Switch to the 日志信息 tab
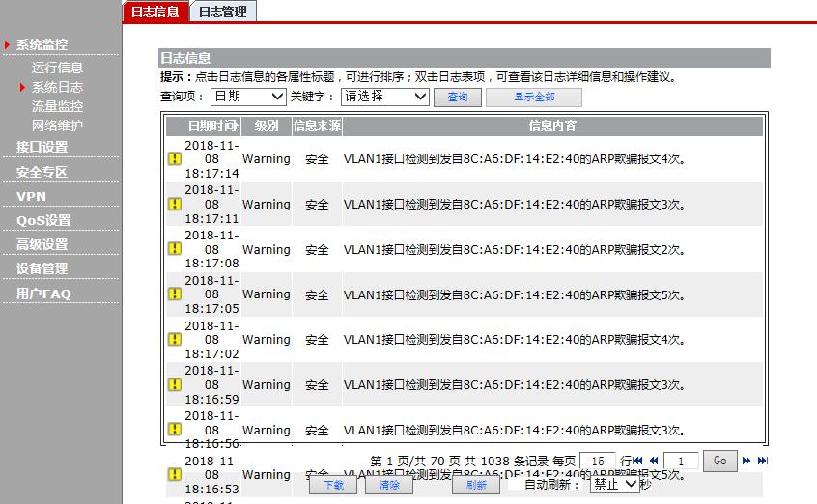 pyautogui.click(x=155, y=12)
